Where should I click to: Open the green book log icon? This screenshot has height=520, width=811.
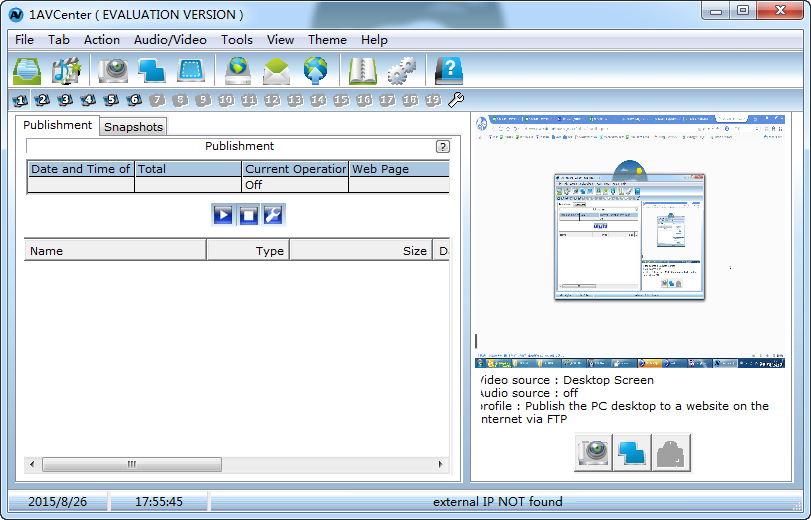click(x=363, y=71)
